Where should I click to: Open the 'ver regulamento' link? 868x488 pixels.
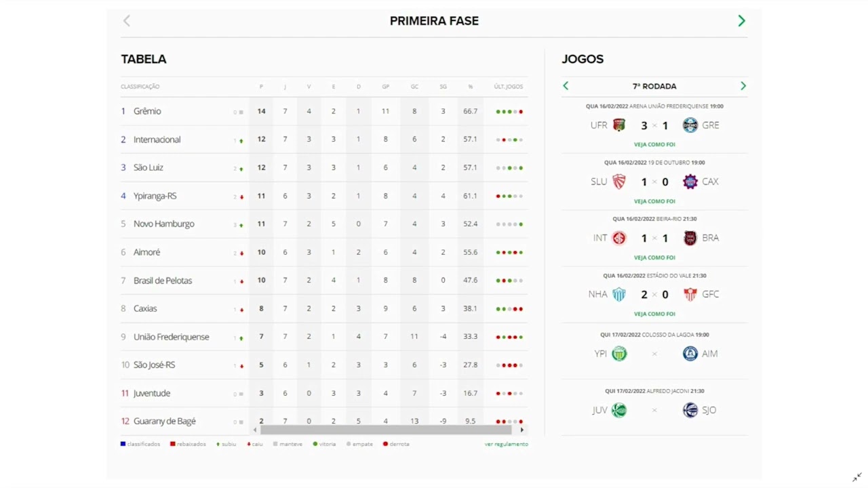pyautogui.click(x=506, y=444)
